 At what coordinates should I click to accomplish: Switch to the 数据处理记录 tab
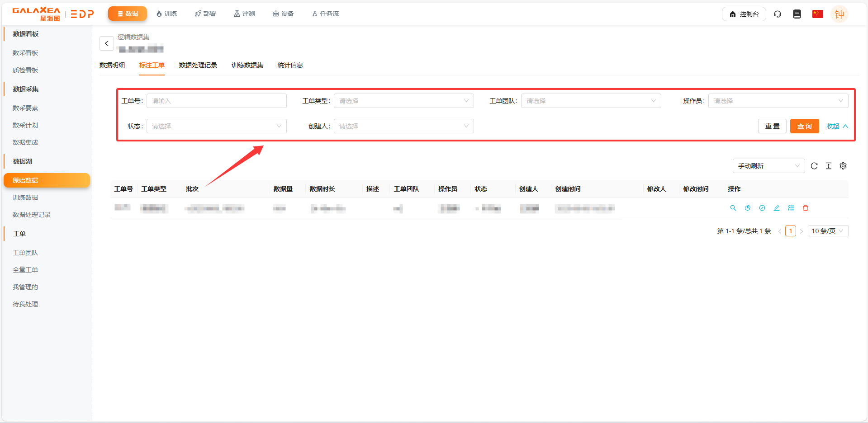tap(198, 65)
